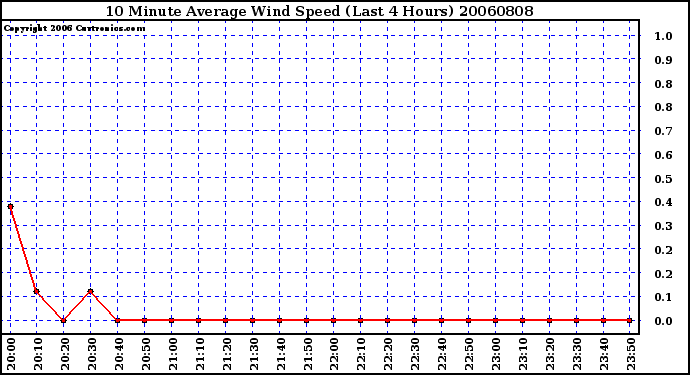Click the 23:50 time label
The height and width of the screenshot is (375, 690).
pos(631,354)
